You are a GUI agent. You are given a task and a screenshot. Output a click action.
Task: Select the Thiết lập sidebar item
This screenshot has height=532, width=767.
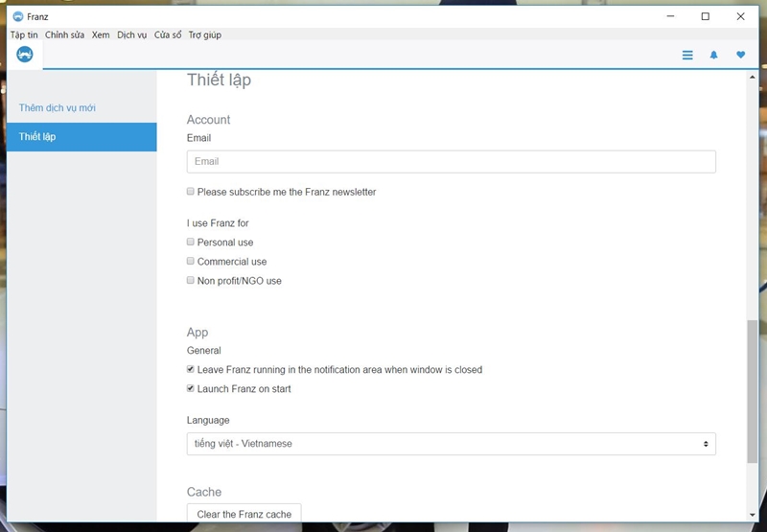click(81, 137)
